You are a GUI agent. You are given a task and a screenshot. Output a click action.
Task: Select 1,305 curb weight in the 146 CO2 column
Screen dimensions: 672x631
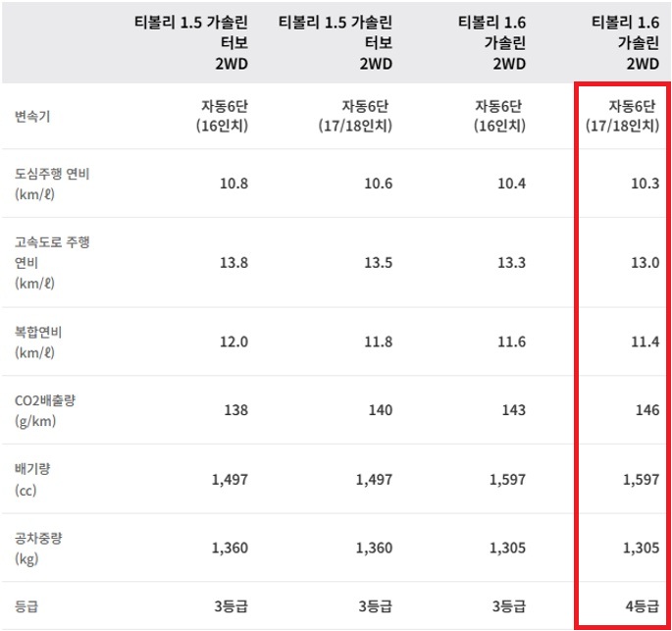coord(642,549)
